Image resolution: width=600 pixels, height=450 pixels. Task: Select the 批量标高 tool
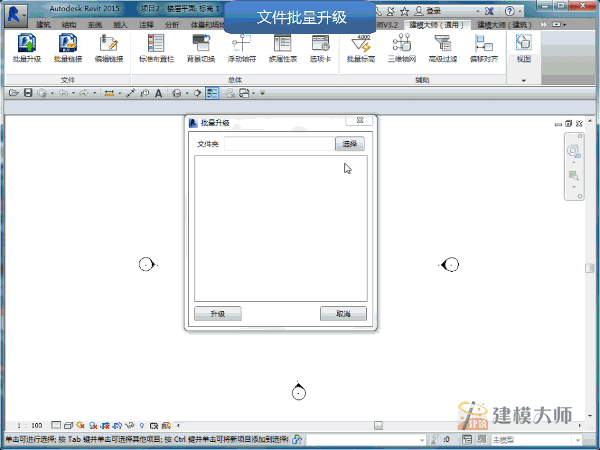pyautogui.click(x=360, y=48)
